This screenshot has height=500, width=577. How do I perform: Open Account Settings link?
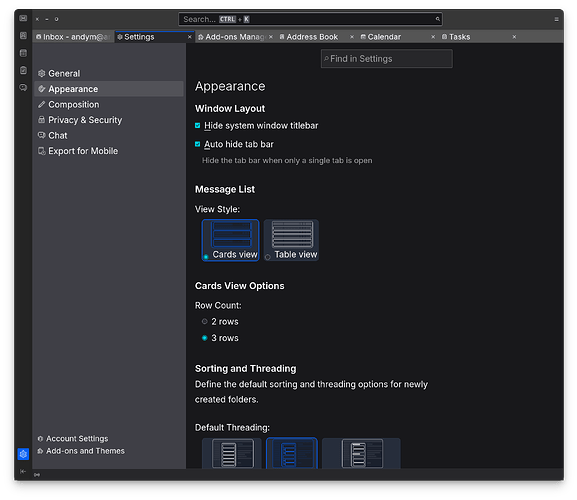(77, 439)
